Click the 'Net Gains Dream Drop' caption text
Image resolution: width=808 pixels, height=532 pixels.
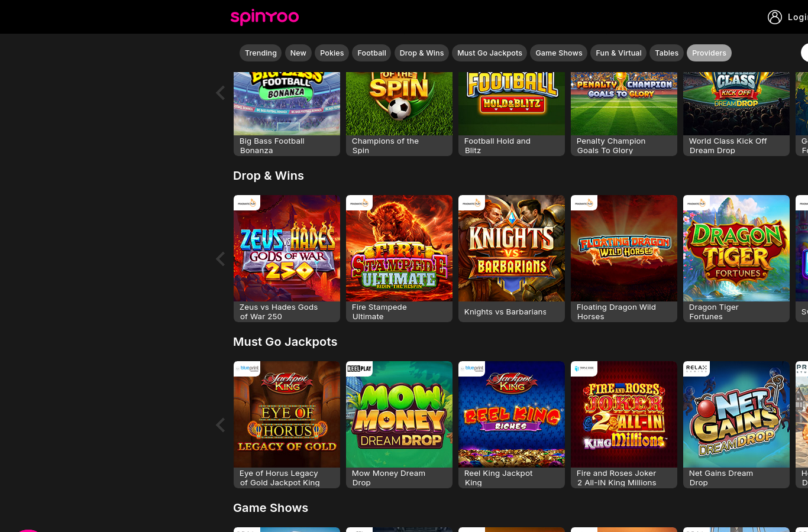coord(721,478)
